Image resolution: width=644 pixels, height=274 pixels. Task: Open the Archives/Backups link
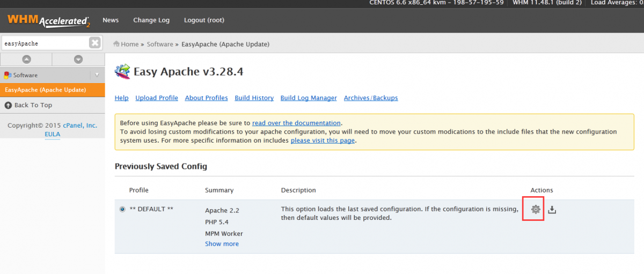click(371, 98)
